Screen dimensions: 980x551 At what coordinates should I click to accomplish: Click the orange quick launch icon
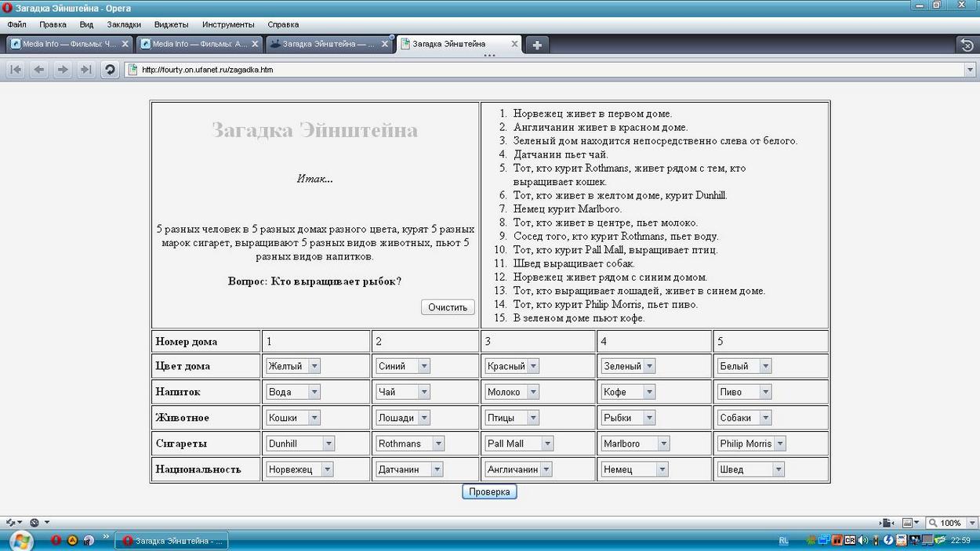tap(72, 541)
